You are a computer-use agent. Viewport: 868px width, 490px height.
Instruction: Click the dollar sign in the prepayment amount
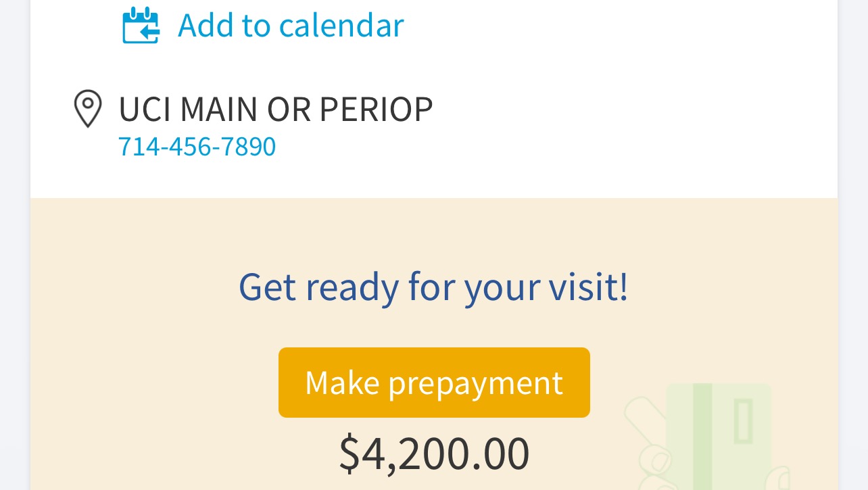(x=349, y=454)
